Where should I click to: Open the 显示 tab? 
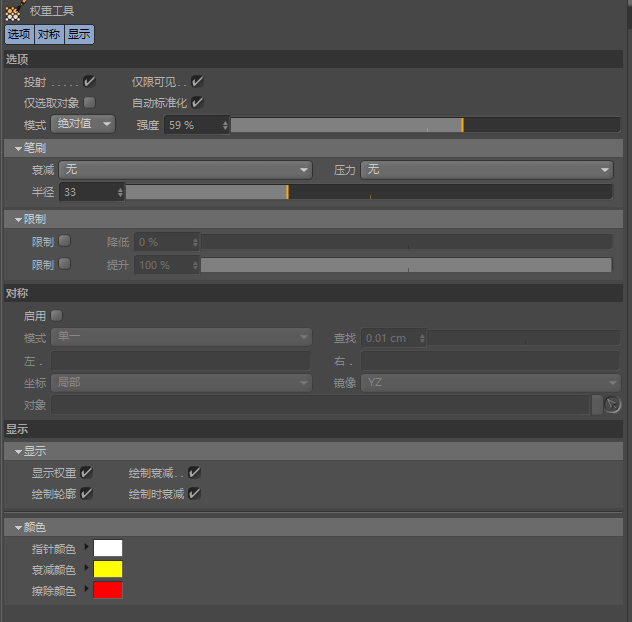point(79,34)
